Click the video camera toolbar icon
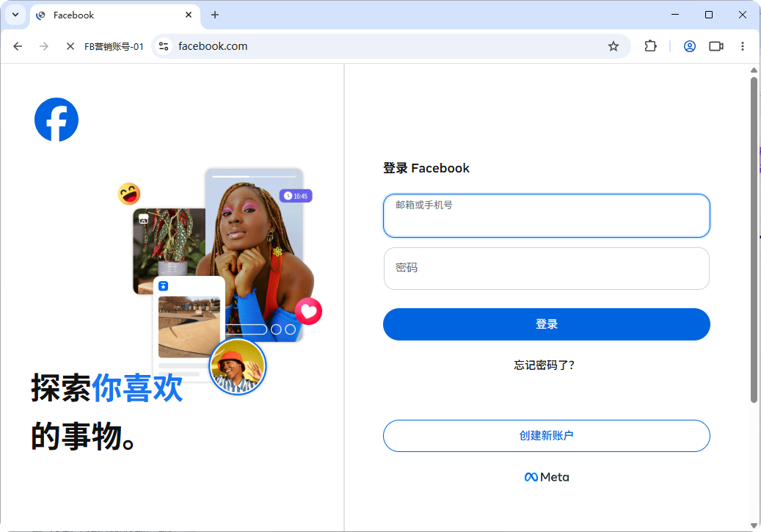 pos(716,46)
